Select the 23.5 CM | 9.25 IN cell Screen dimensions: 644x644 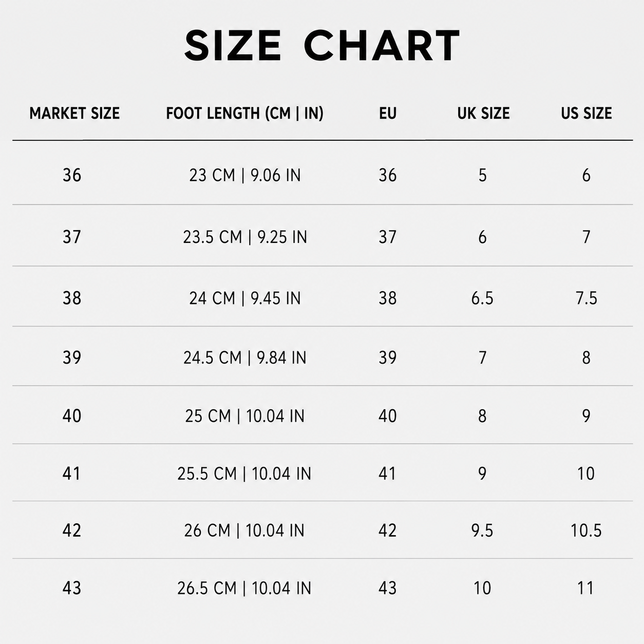click(245, 237)
